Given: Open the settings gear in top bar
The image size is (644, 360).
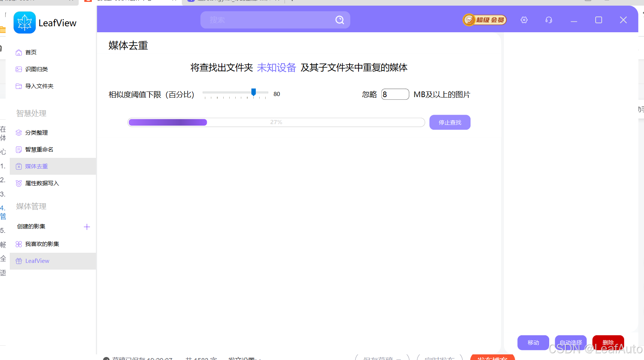Looking at the screenshot, I should tap(524, 20).
